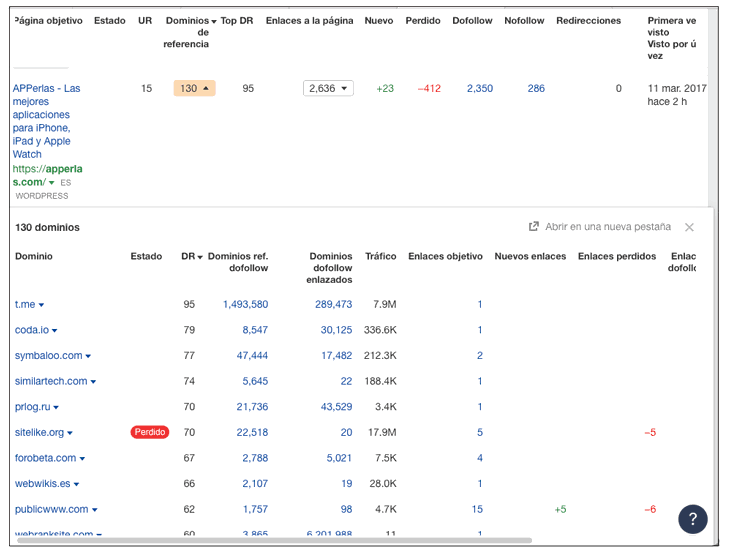Open publicwww.com's 15 target links
Viewport: 730px width, 554px height.
pyautogui.click(x=477, y=509)
